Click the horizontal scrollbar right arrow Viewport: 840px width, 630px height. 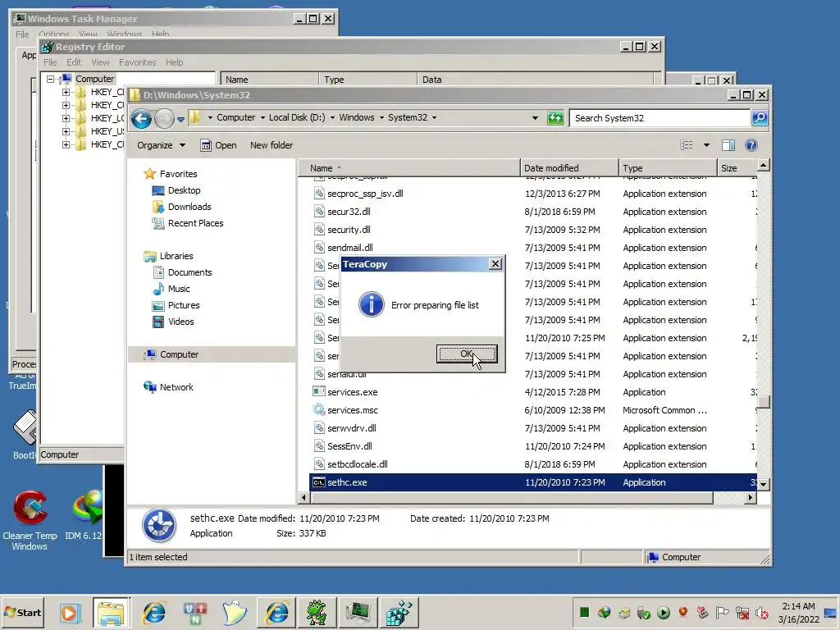coord(750,498)
